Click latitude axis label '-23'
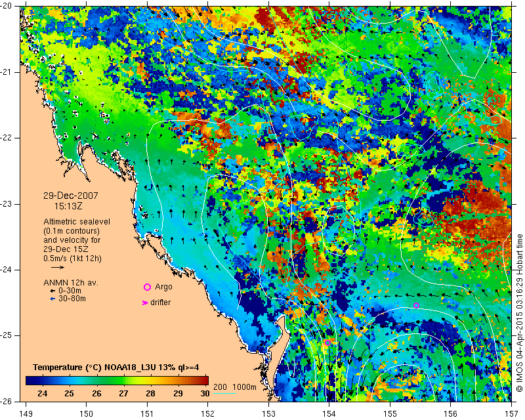525x420 pixels. pyautogui.click(x=7, y=204)
